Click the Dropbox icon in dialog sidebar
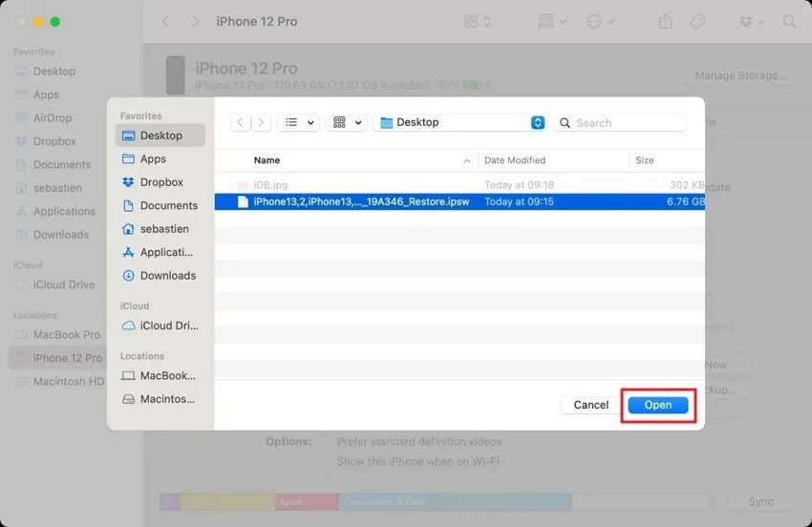 point(128,182)
